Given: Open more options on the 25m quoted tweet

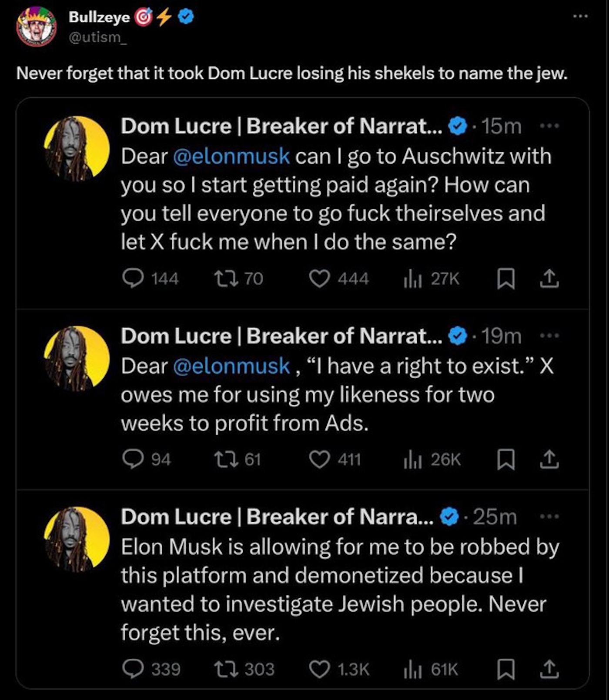Looking at the screenshot, I should point(549,517).
